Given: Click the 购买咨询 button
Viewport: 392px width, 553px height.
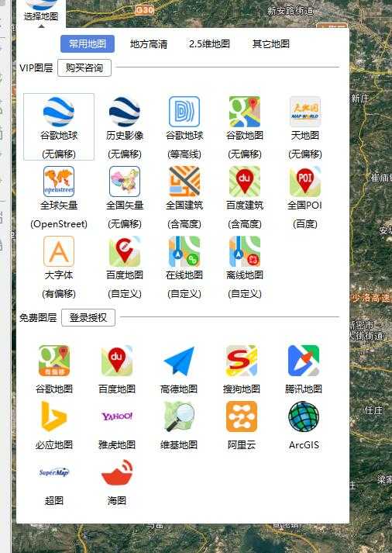Looking at the screenshot, I should [84, 67].
